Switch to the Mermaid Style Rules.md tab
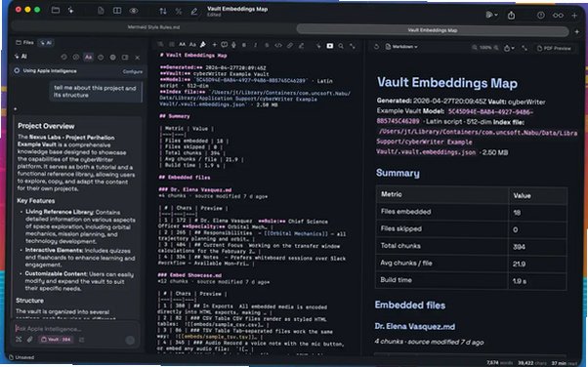Image resolution: width=588 pixels, height=367 pixels. (153, 27)
